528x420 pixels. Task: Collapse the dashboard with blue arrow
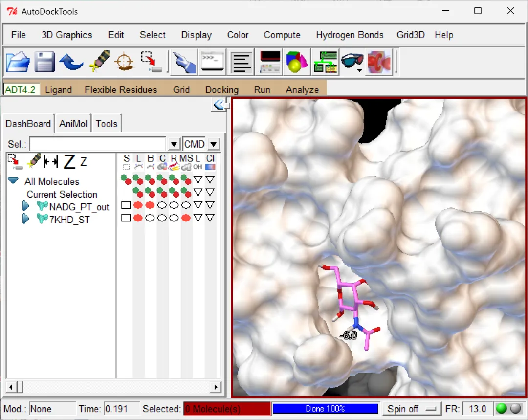(219, 105)
